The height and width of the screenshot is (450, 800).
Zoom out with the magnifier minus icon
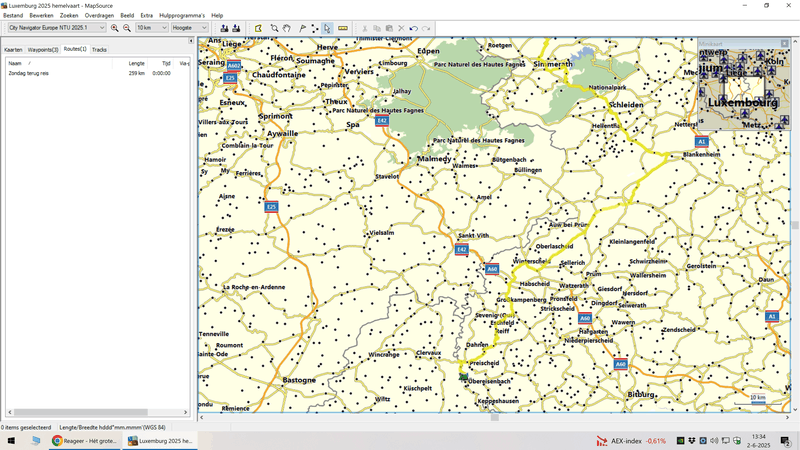[127, 28]
